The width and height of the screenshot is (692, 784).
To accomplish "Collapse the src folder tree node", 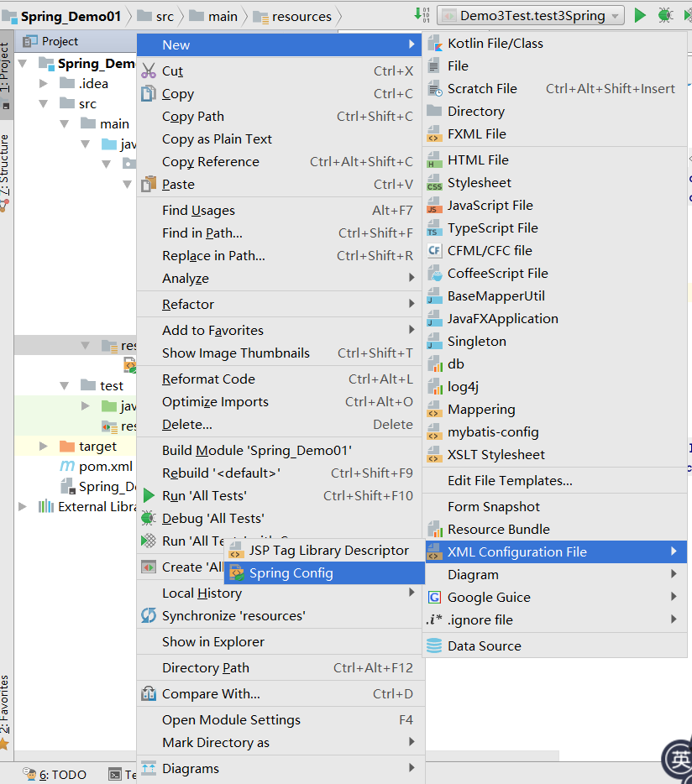I will coord(44,103).
